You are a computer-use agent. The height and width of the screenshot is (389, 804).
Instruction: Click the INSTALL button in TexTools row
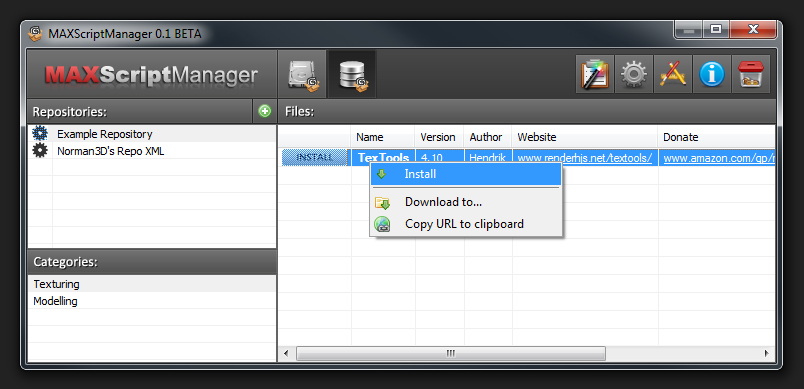click(x=314, y=157)
